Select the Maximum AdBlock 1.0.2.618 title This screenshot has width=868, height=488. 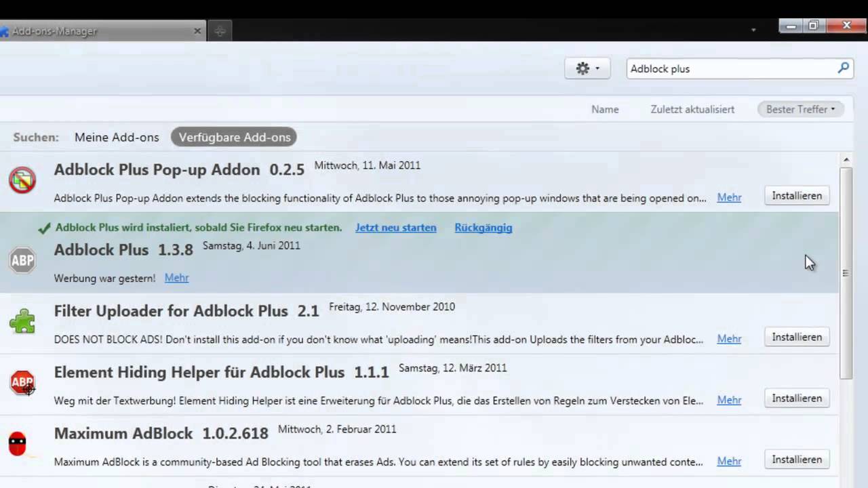[161, 433]
